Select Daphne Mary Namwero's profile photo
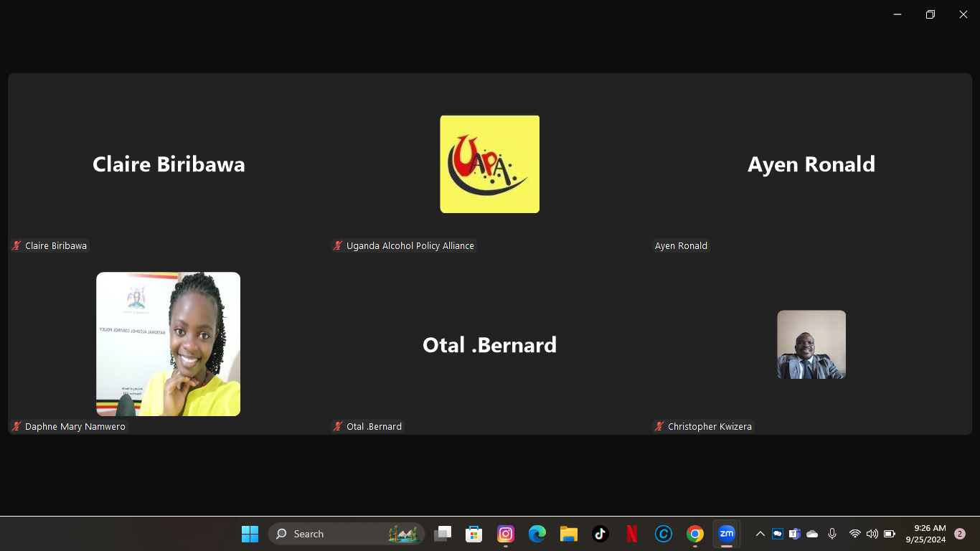Viewport: 980px width, 551px height. coord(169,344)
